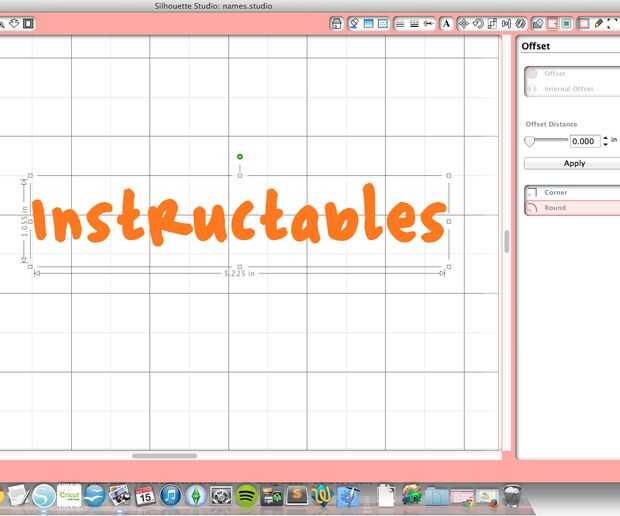
Task: Increase Offset Distance with up arrow
Action: [x=605, y=138]
